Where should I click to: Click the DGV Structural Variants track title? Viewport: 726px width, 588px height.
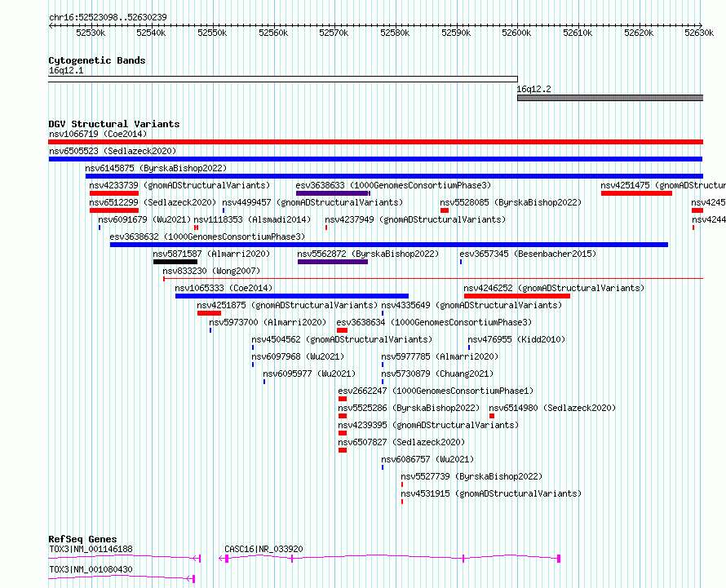(114, 124)
